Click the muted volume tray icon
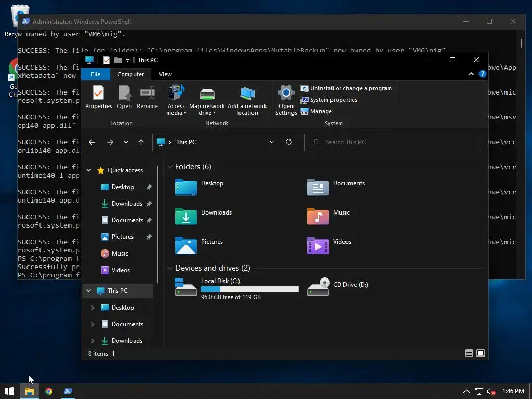 tap(491, 391)
